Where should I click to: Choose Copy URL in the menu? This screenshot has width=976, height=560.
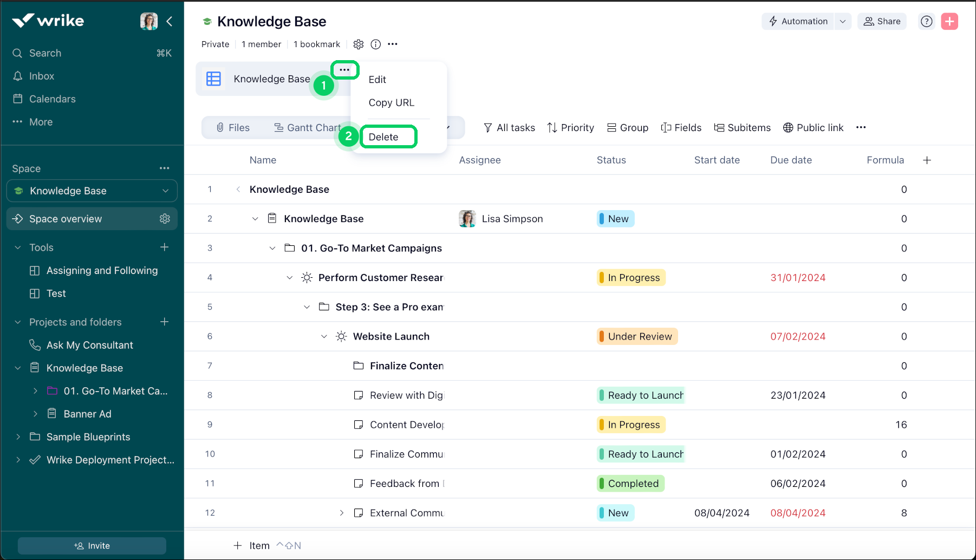pos(391,103)
